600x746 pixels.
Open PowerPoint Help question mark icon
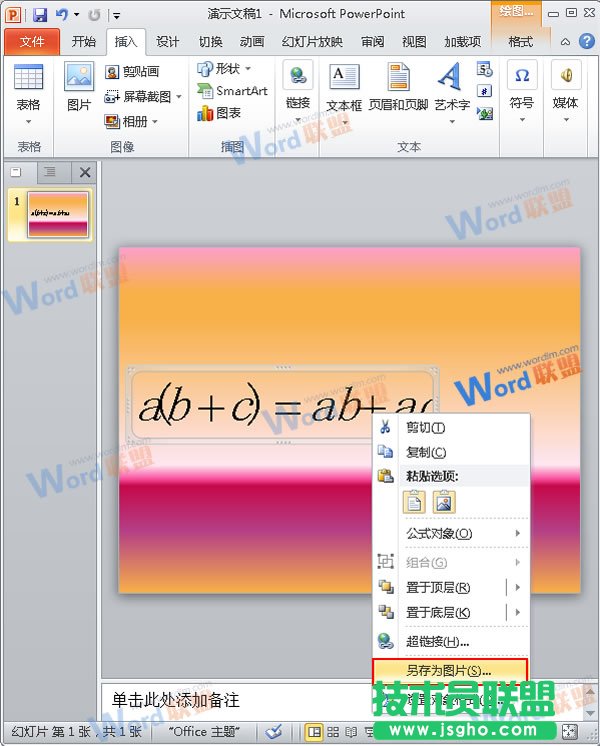pyautogui.click(x=587, y=41)
